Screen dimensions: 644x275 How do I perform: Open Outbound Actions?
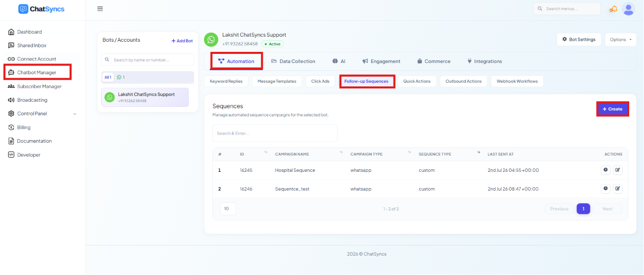coord(464,81)
